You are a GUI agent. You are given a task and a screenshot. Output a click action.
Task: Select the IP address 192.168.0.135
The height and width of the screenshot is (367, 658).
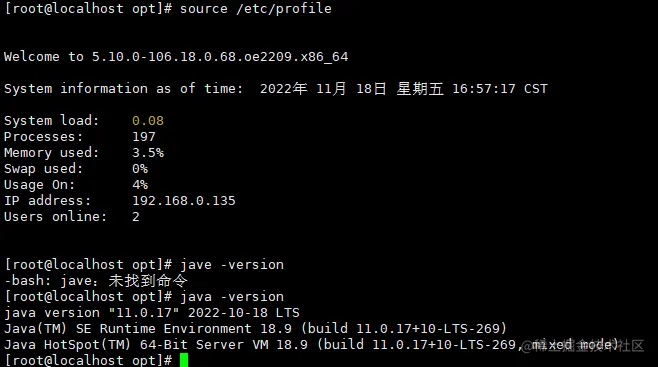184,200
